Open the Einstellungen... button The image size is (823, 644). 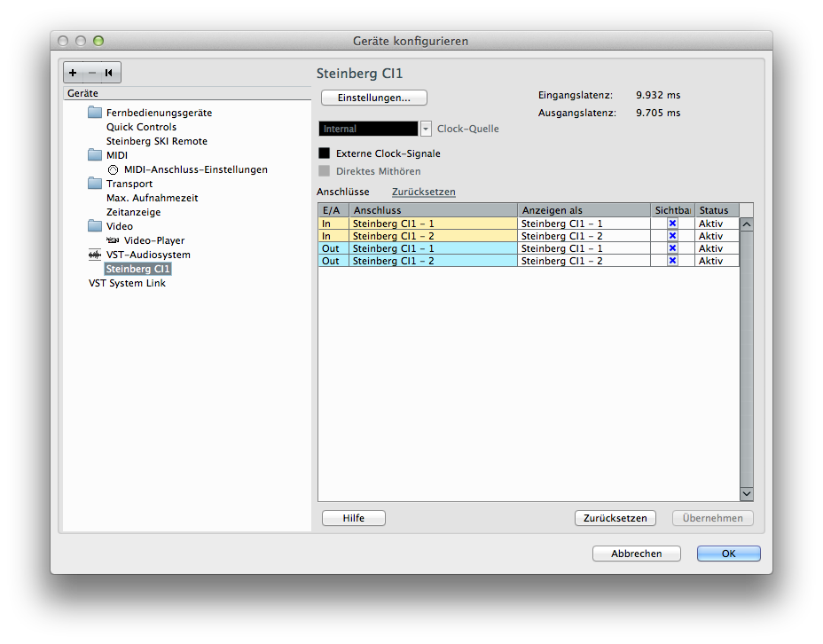click(x=374, y=98)
